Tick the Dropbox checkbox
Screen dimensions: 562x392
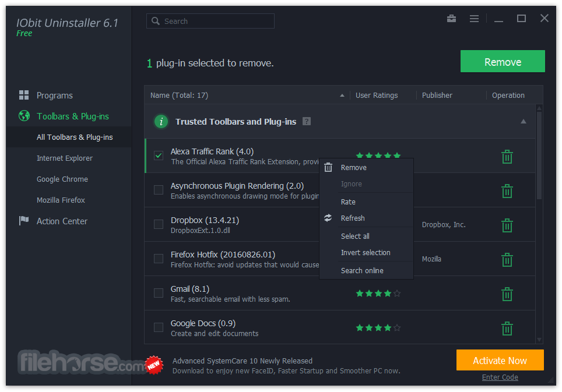[x=159, y=224]
